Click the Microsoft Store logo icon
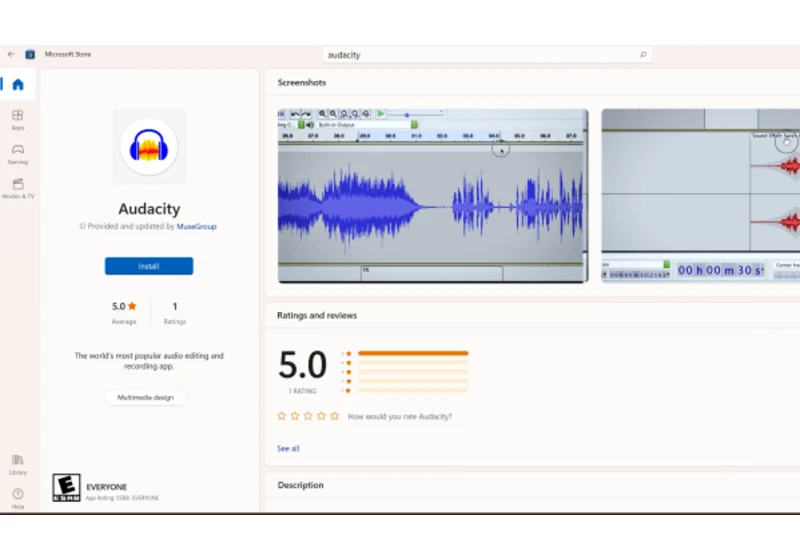Screen dimensions: 800x560 click(30, 54)
